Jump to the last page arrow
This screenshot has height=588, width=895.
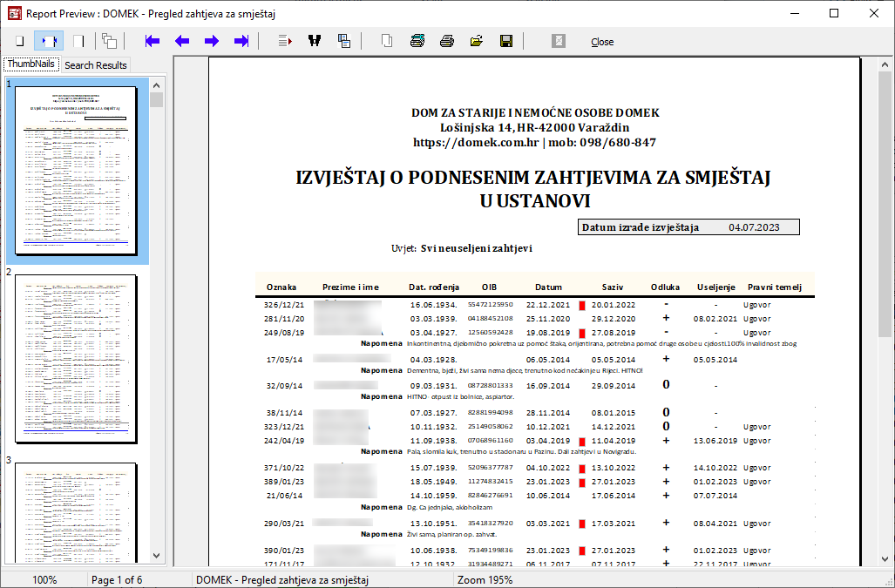click(x=241, y=41)
